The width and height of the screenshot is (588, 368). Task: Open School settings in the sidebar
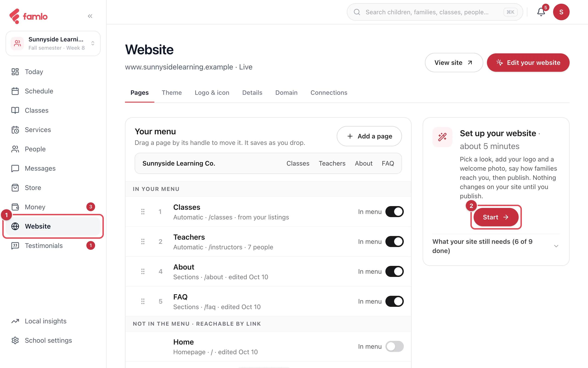pyautogui.click(x=53, y=340)
